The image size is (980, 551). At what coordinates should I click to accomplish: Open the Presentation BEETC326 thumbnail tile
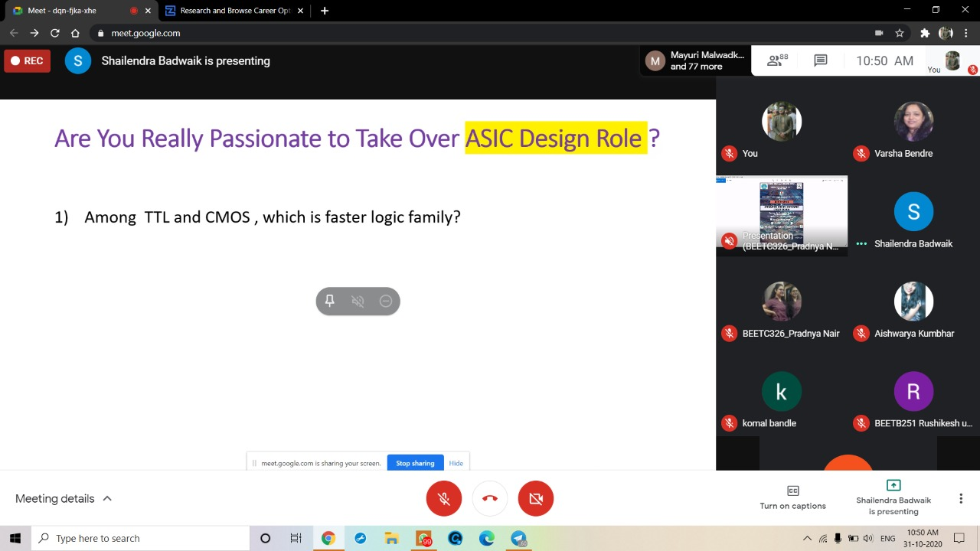(x=782, y=216)
